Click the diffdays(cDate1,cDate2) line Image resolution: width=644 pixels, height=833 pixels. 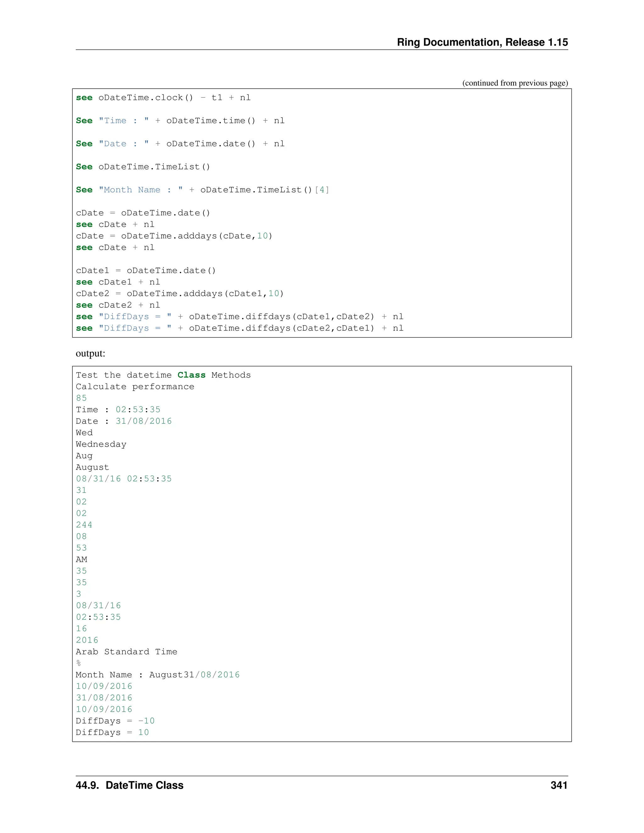[x=239, y=317]
